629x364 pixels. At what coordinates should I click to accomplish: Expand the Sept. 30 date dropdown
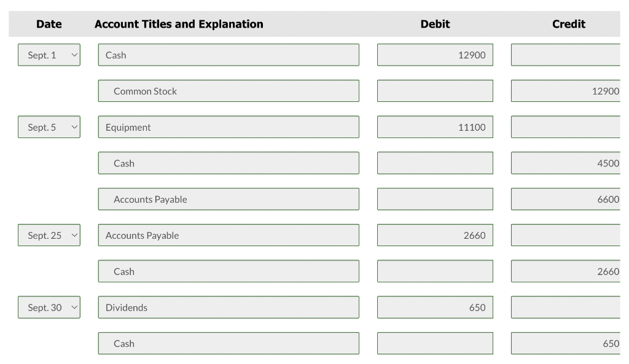point(49,308)
